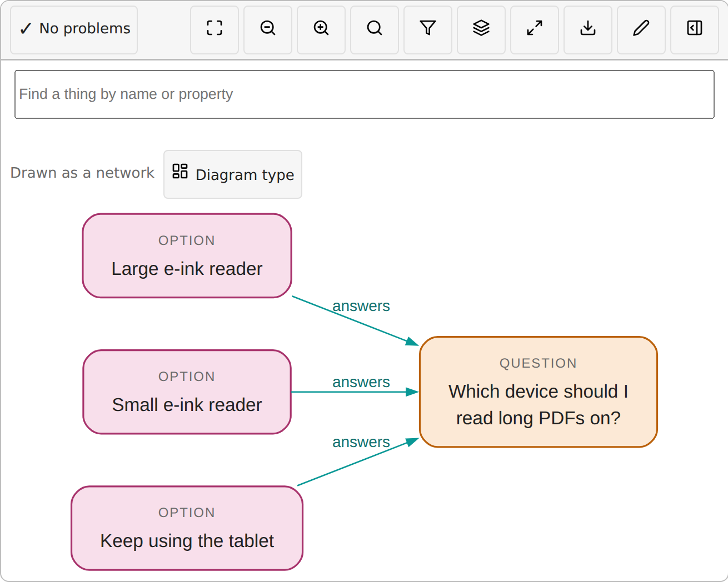Open the layers stack icon
The width and height of the screenshot is (728, 582).
coord(481,30)
